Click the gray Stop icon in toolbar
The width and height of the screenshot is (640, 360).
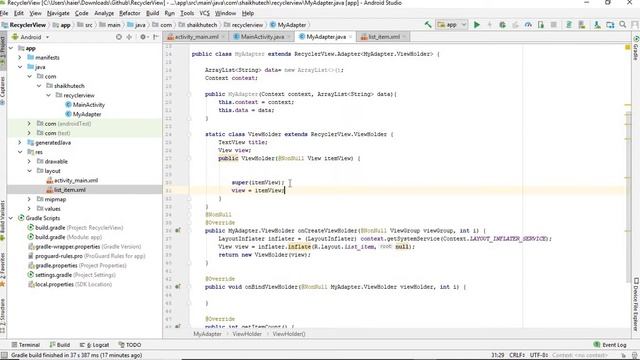pyautogui.click(x=553, y=24)
